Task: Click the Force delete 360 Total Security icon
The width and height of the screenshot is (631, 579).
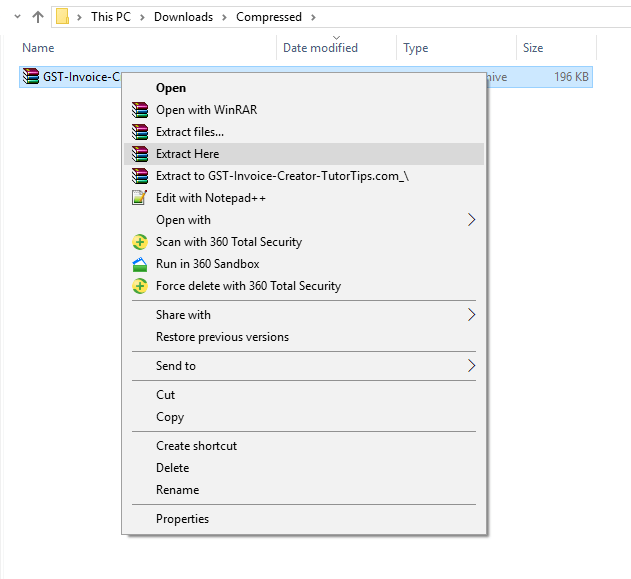Action: click(x=140, y=286)
